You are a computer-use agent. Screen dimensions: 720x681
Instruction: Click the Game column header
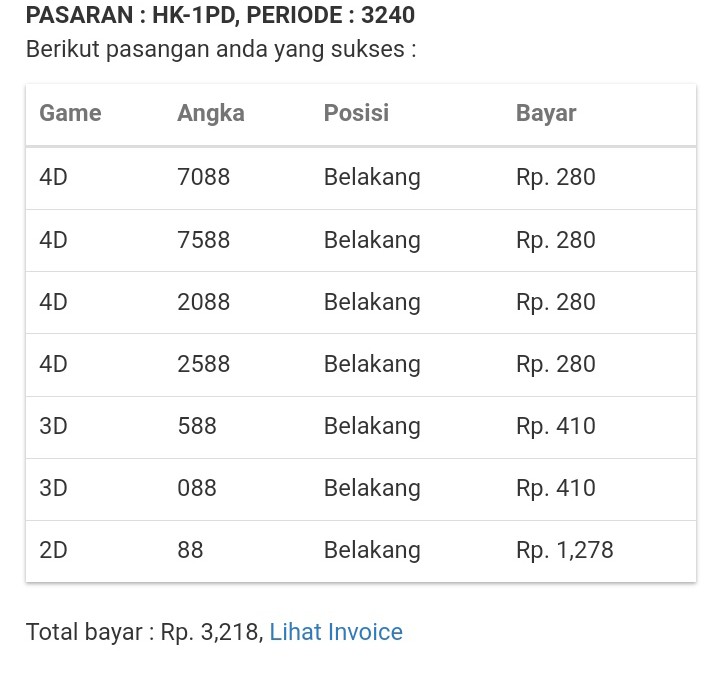(70, 113)
